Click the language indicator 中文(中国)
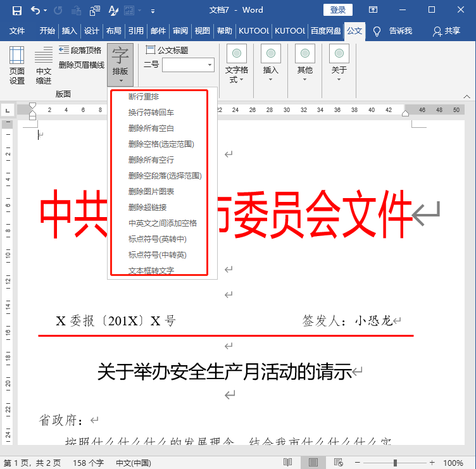 coord(134,463)
